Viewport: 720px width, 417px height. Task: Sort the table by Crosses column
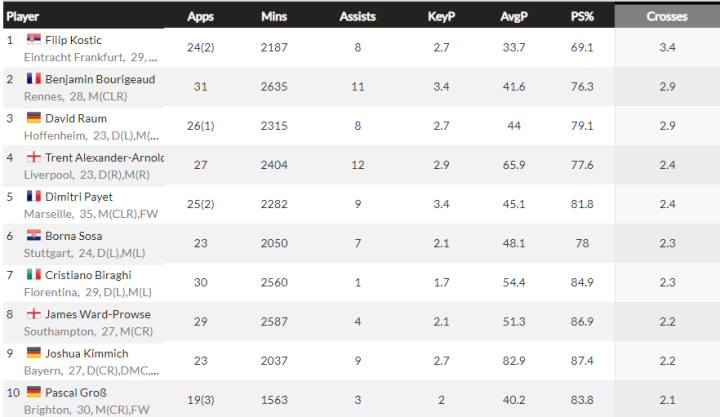pyautogui.click(x=666, y=16)
